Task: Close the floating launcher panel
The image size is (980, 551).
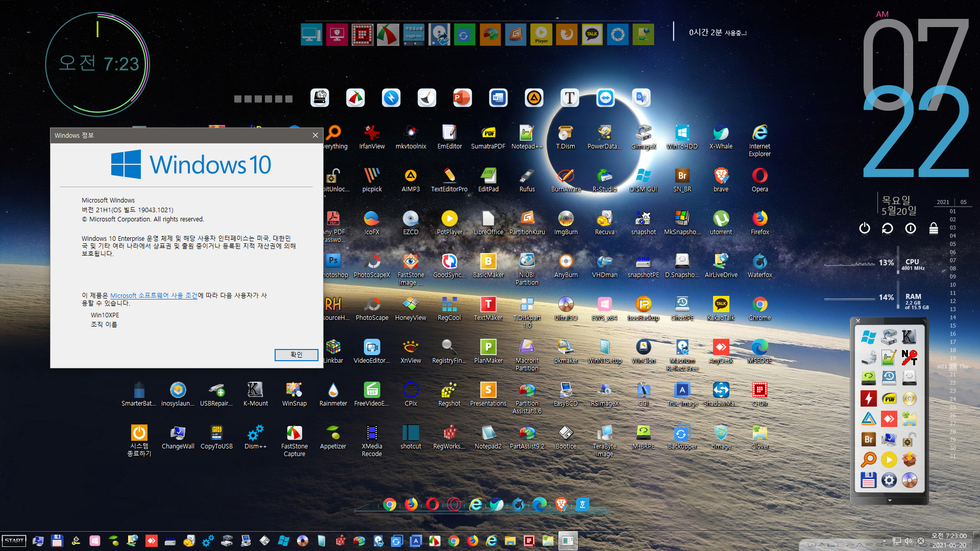Action: [x=858, y=321]
